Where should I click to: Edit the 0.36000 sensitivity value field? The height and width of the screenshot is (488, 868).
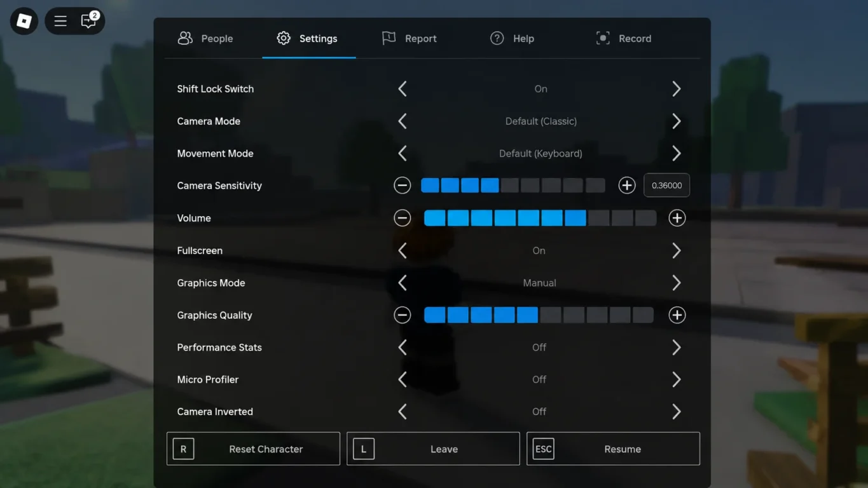666,186
